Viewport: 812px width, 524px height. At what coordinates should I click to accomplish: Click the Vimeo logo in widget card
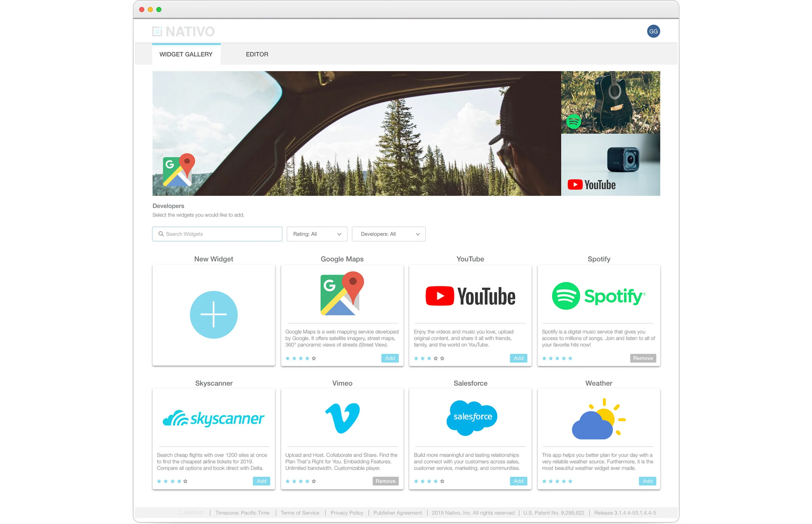click(x=342, y=417)
